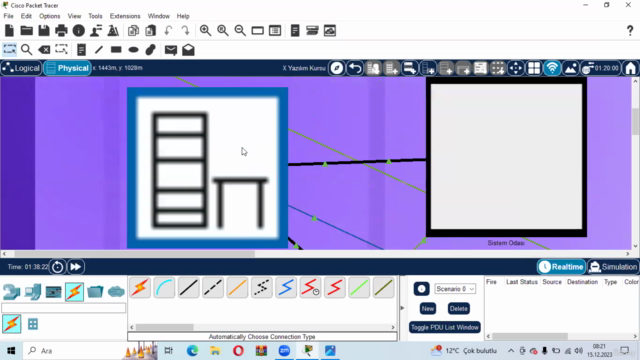Reset power cycle devices

58,267
